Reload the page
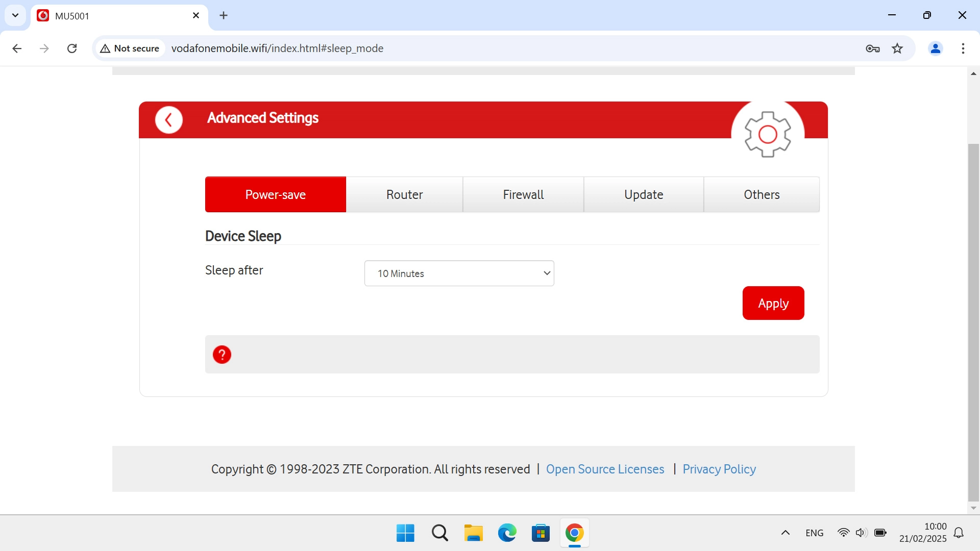Viewport: 980px width, 551px height. pos(72,48)
